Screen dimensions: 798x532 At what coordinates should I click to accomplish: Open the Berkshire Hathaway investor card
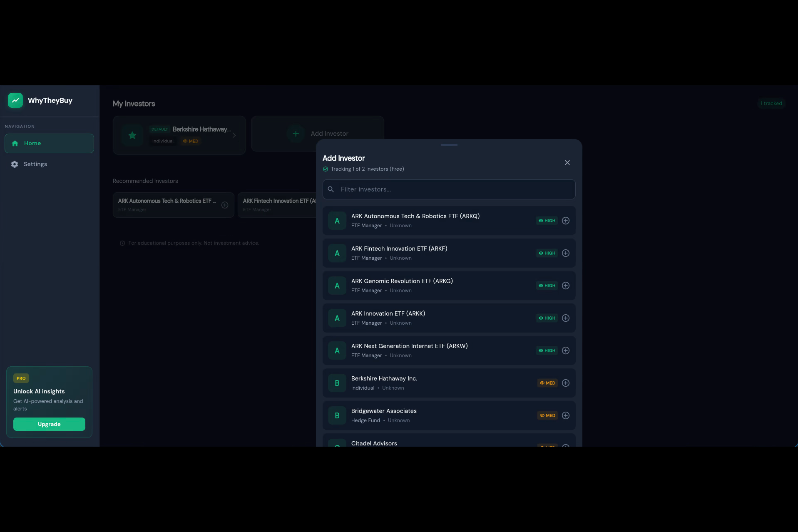pyautogui.click(x=179, y=135)
